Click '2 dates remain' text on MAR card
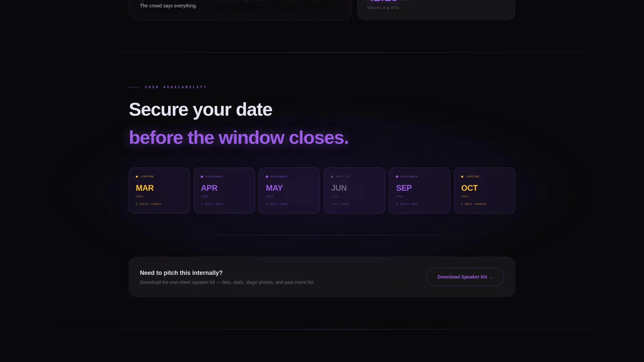644x362 pixels. pyautogui.click(x=149, y=204)
